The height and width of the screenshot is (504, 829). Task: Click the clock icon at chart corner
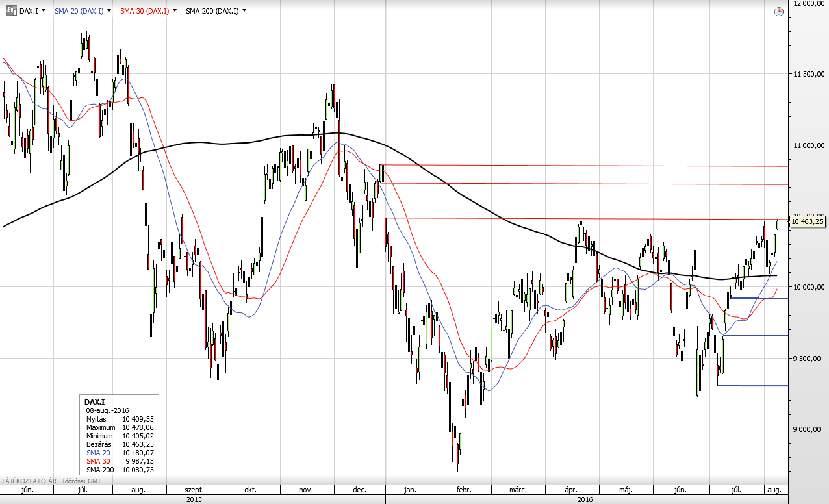coord(779,11)
